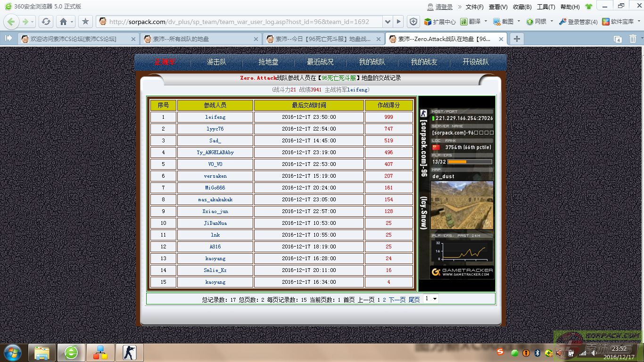This screenshot has width=644, height=362.
Task: Reload the page with the refresh icon
Action: [x=46, y=22]
